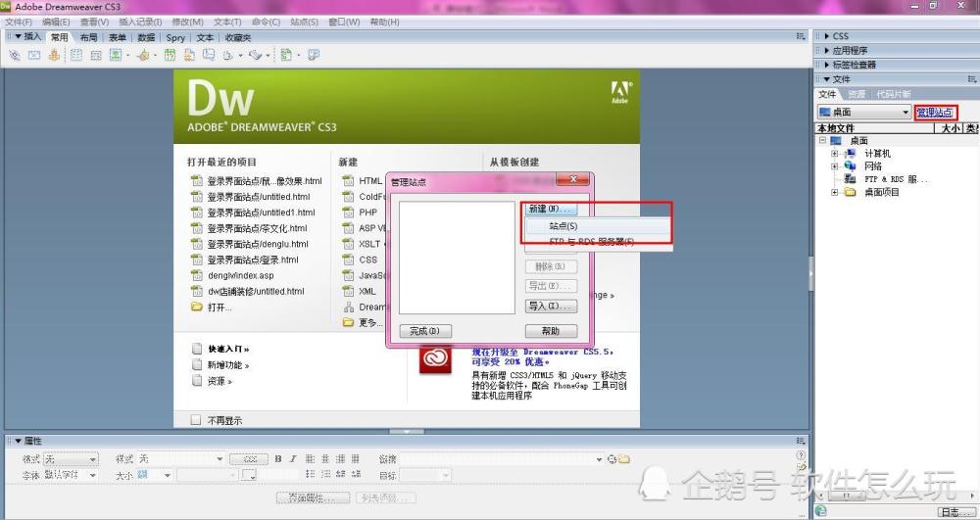Click the Named Anchor insert icon
The width and height of the screenshot is (980, 520).
tap(54, 56)
